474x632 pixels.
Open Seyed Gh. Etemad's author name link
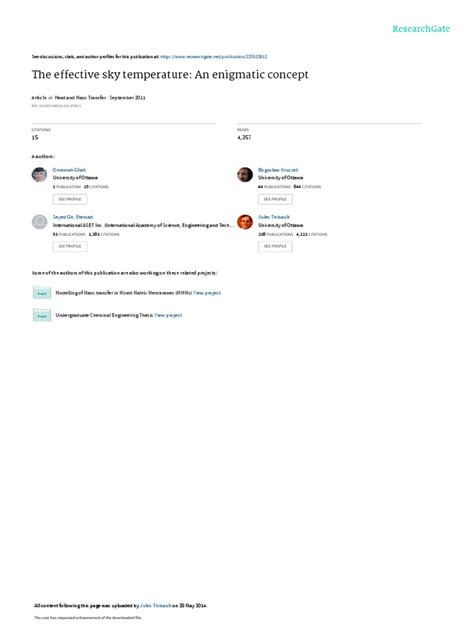pyautogui.click(x=73, y=217)
